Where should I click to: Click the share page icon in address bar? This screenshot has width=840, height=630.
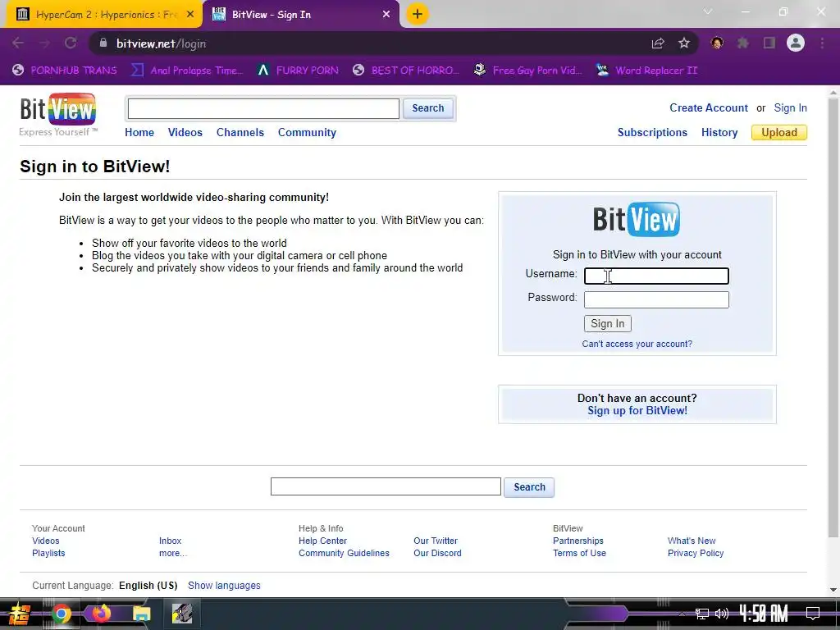(658, 43)
